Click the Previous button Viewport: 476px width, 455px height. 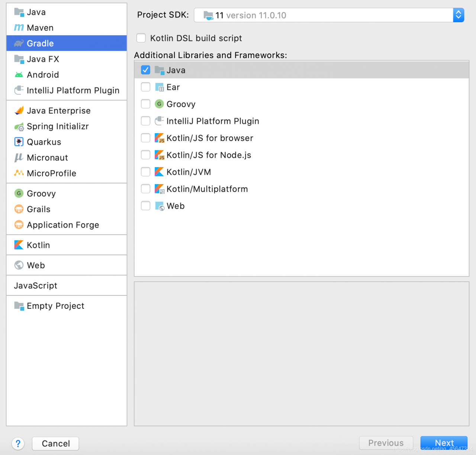[x=386, y=443]
